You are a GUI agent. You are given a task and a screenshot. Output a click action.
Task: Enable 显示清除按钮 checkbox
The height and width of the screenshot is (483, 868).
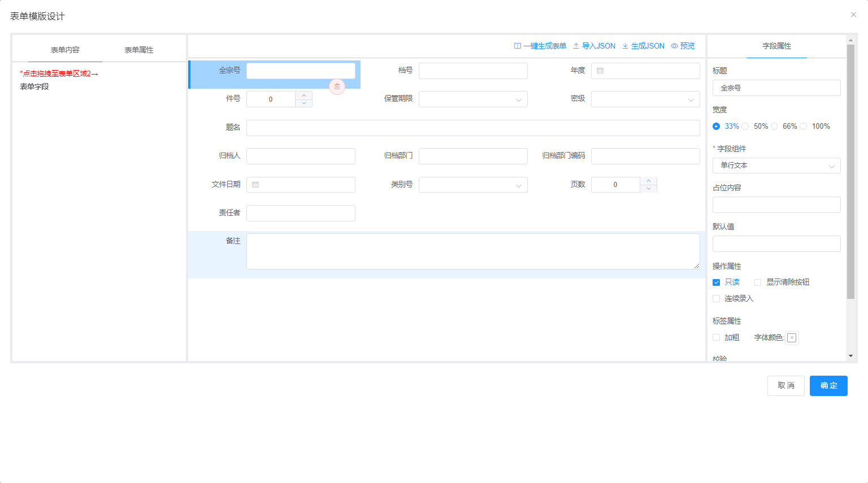pyautogui.click(x=758, y=282)
